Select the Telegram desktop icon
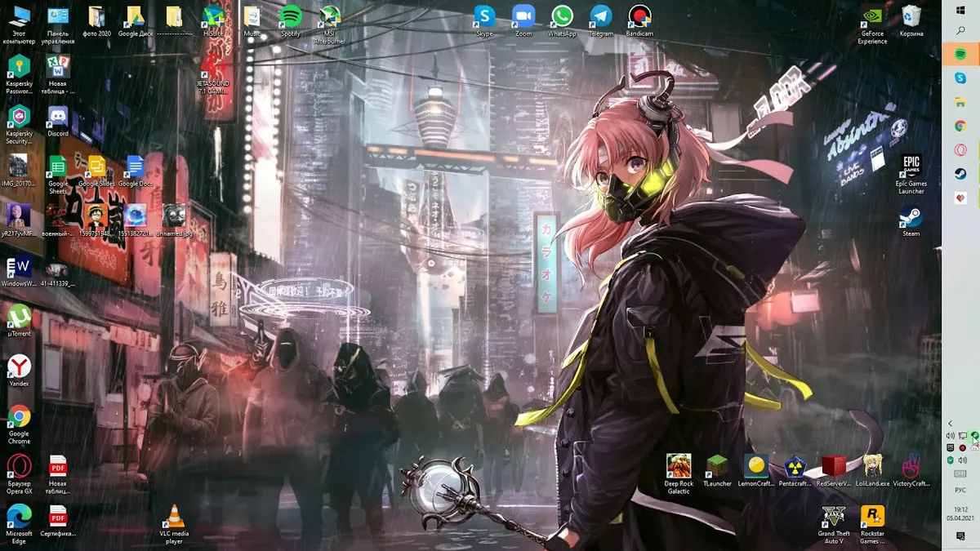980x551 pixels. [x=601, y=21]
